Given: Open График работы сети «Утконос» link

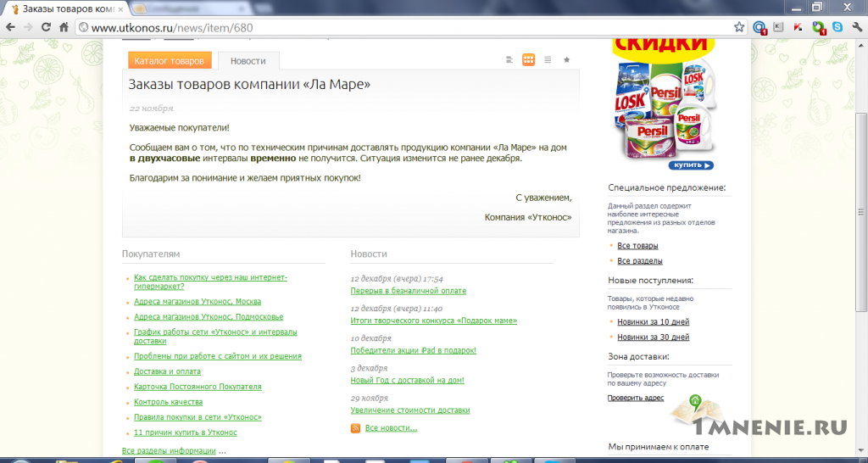Looking at the screenshot, I should tap(216, 336).
